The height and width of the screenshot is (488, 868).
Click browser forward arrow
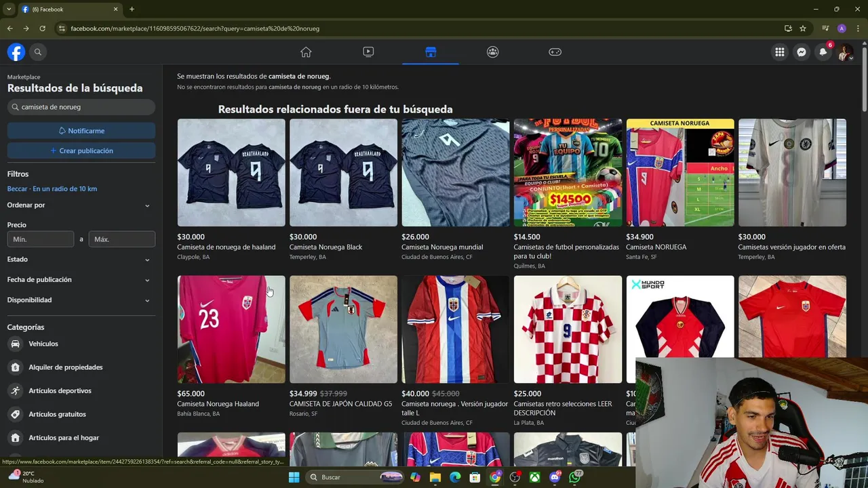tap(26, 28)
